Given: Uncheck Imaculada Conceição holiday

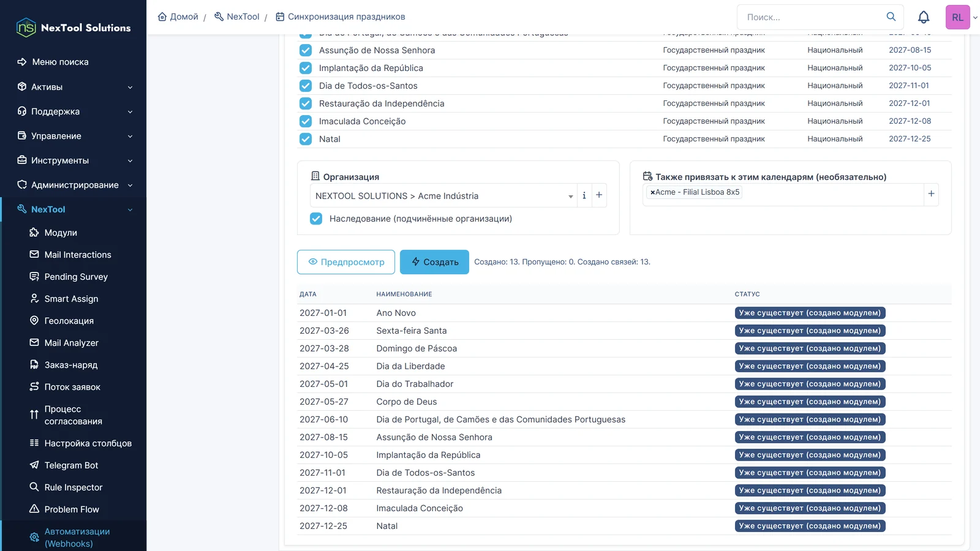Looking at the screenshot, I should click(306, 121).
